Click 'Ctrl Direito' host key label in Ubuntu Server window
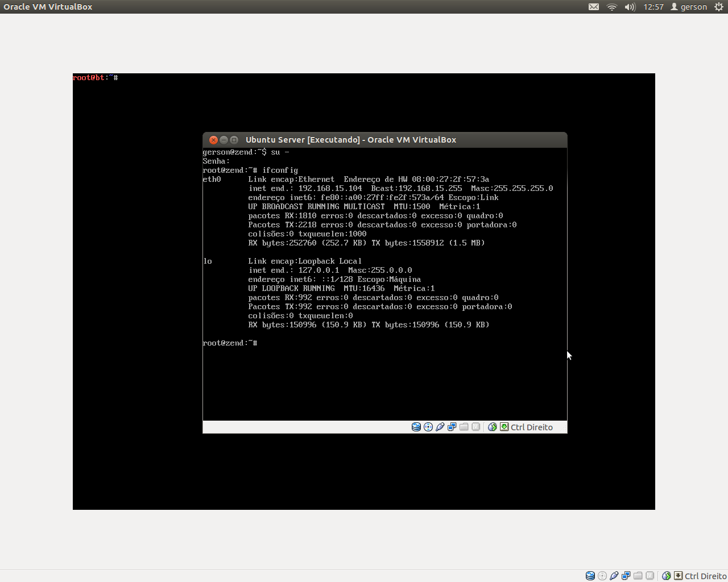 pyautogui.click(x=532, y=427)
